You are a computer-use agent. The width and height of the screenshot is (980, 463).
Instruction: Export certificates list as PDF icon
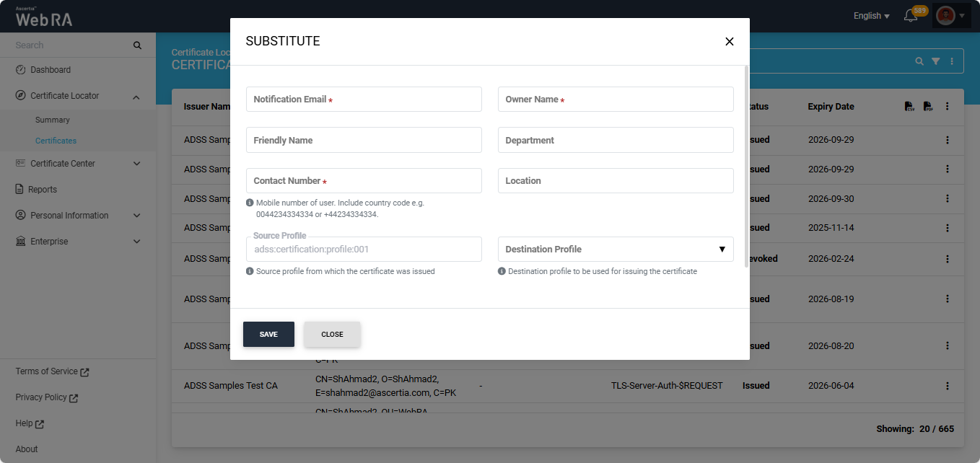(928, 107)
